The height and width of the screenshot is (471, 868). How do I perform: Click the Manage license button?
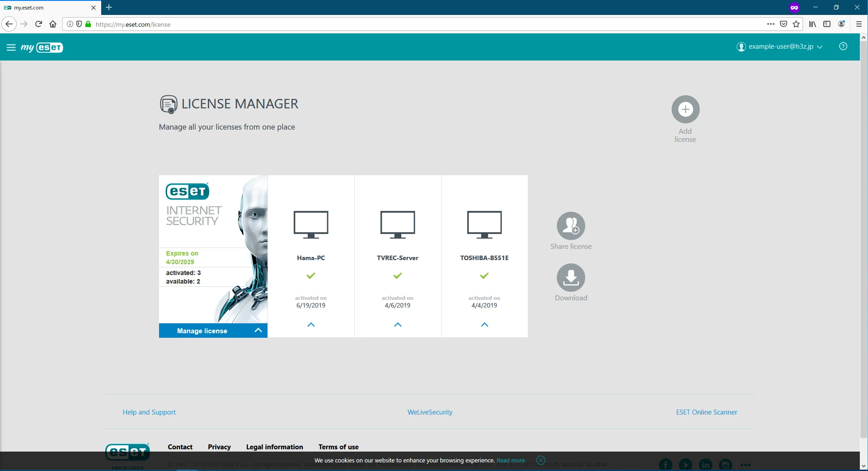(x=213, y=331)
